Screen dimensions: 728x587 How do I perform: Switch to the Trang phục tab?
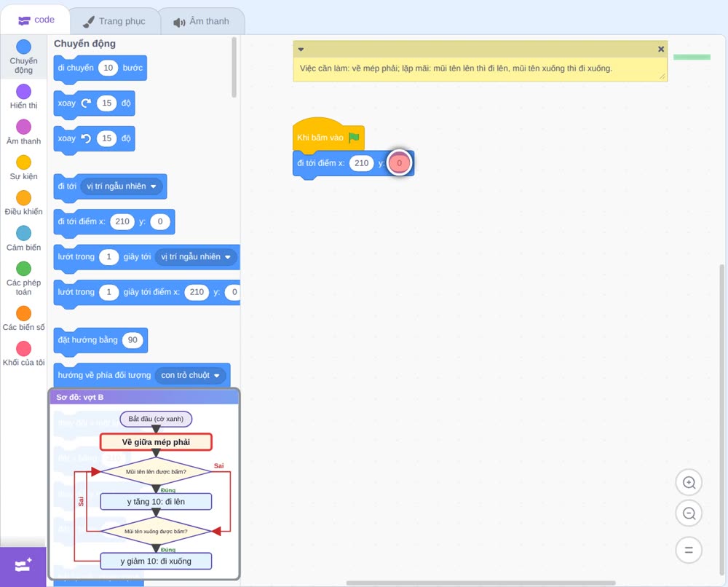[x=115, y=21]
